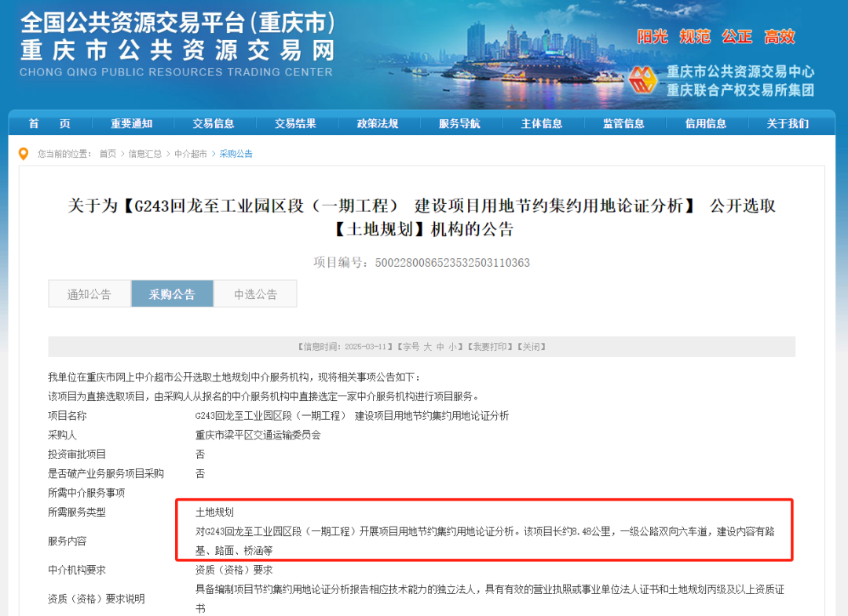Click the 重庆市公共资源交易网 header title

(x=178, y=50)
